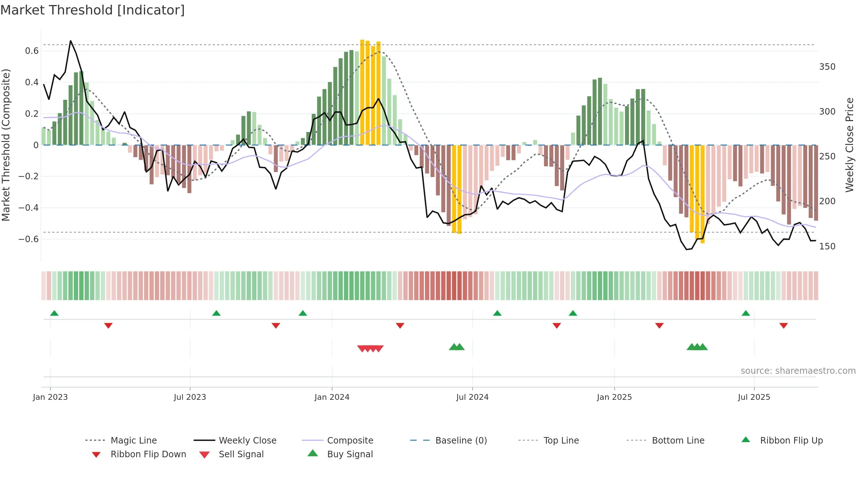868x488 pixels.
Task: Click the green Buy Signal legend triangle
Action: (x=312, y=453)
